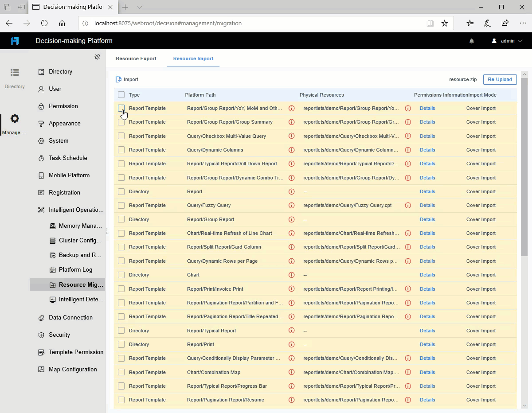The height and width of the screenshot is (413, 532).
Task: Open the favorites hub icon
Action: click(x=470, y=23)
